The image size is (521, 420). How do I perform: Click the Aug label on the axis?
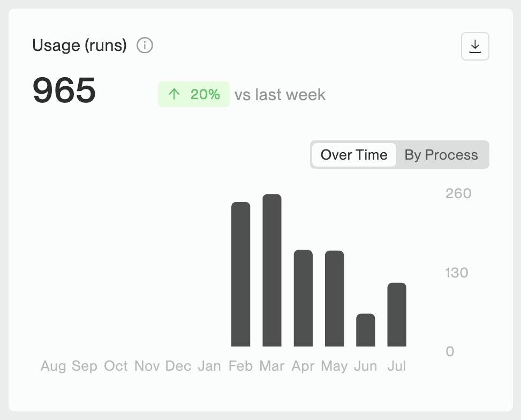[53, 366]
